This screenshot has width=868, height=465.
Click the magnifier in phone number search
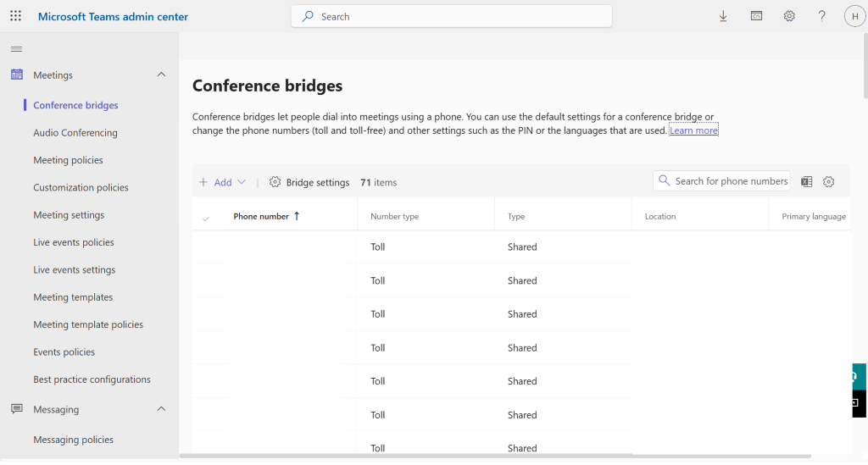click(665, 180)
